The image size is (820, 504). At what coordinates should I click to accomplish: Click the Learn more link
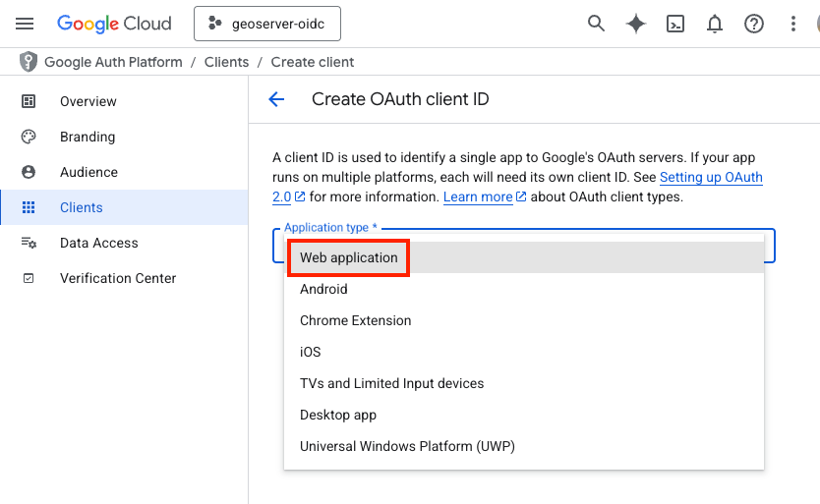point(478,196)
